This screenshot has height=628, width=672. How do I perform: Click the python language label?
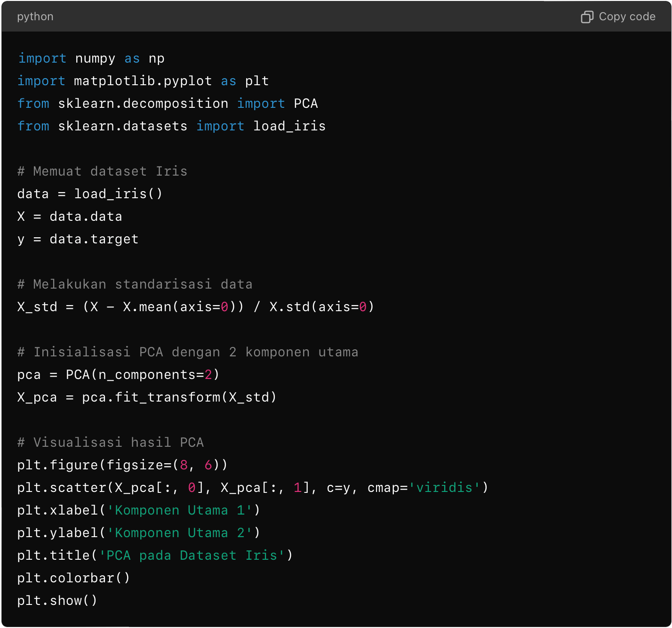click(x=35, y=16)
